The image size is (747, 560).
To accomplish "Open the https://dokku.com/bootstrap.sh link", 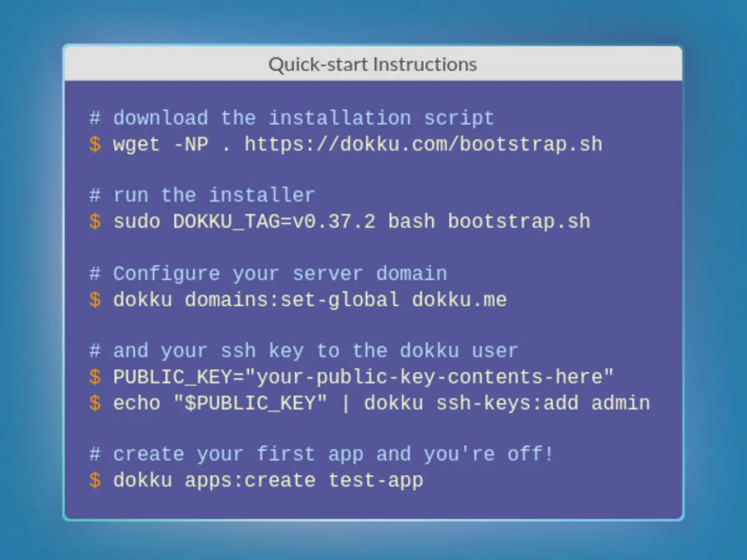I will [423, 144].
